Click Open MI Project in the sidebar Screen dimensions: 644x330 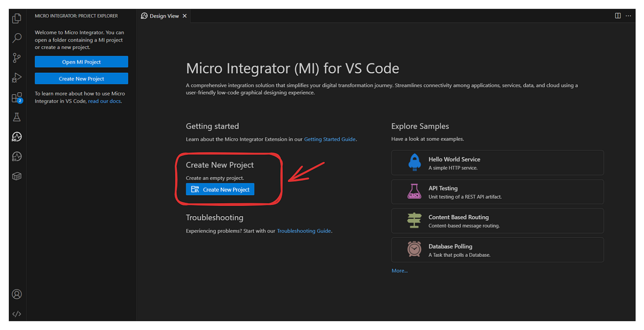81,62
